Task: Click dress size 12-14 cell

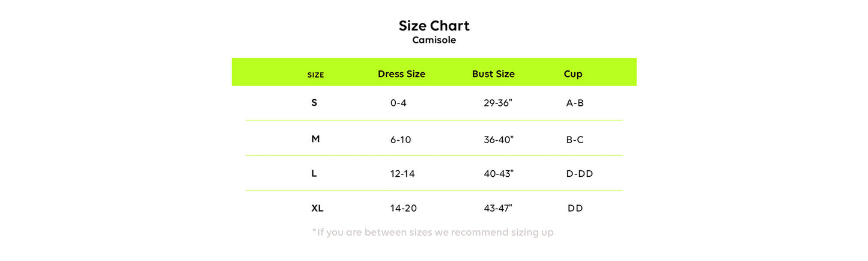Action: [x=402, y=174]
